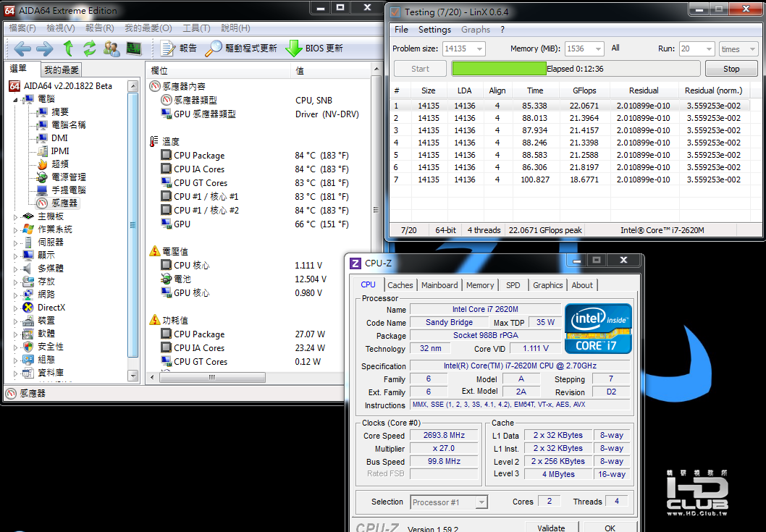Click the 安全性 shield icon in tree
The height and width of the screenshot is (532, 766).
[x=28, y=347]
